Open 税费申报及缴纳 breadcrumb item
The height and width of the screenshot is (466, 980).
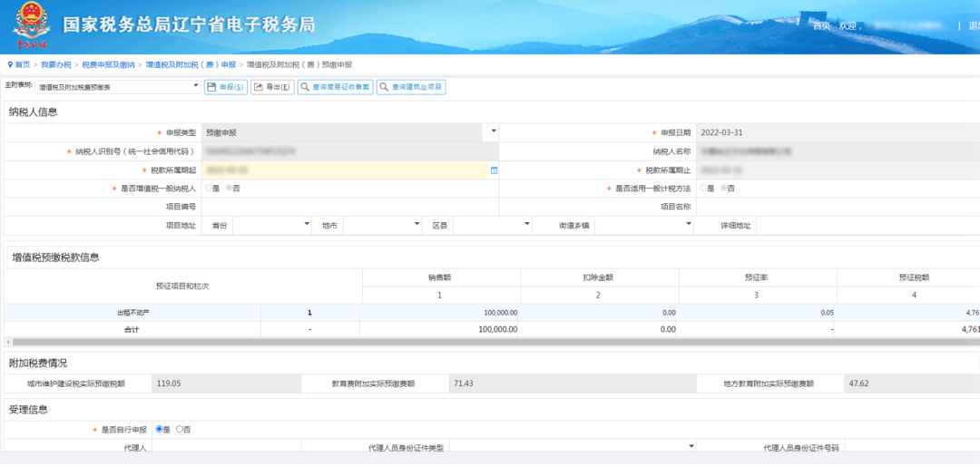click(108, 65)
